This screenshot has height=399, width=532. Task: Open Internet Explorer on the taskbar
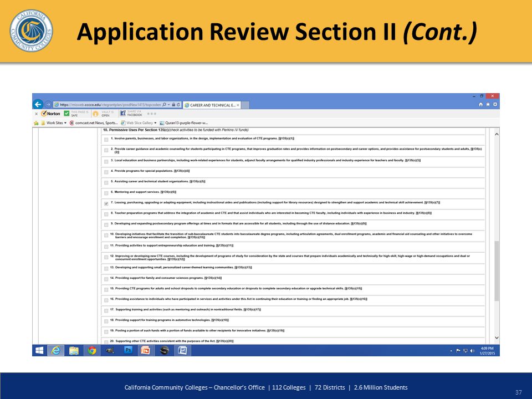(55, 350)
